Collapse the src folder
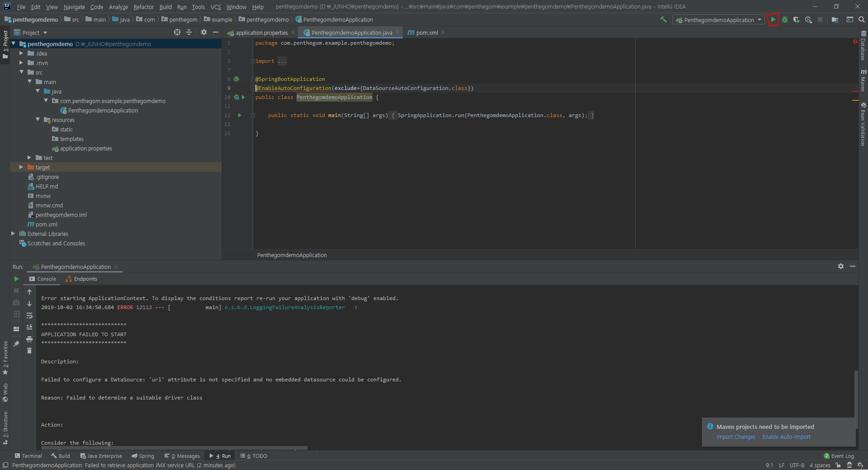This screenshot has width=868, height=470. pyautogui.click(x=21, y=72)
